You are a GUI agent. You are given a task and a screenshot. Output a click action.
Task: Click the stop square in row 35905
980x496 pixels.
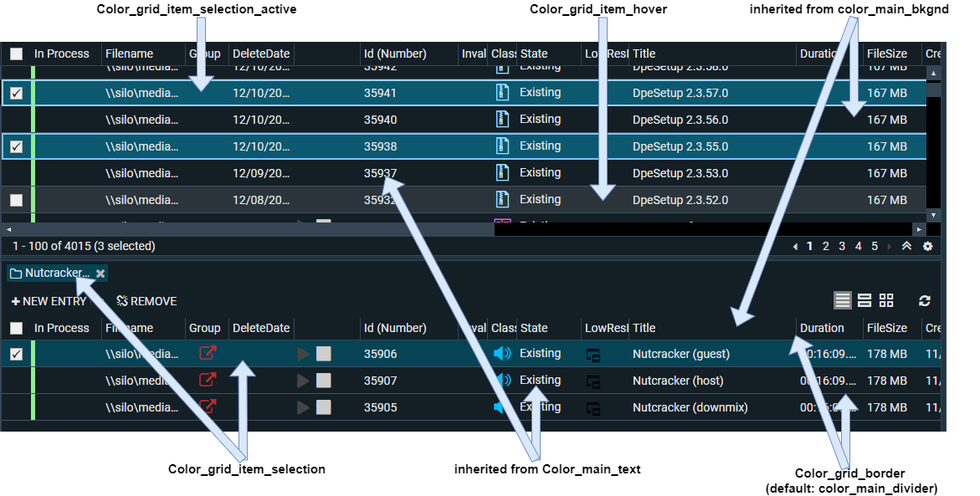(x=323, y=407)
